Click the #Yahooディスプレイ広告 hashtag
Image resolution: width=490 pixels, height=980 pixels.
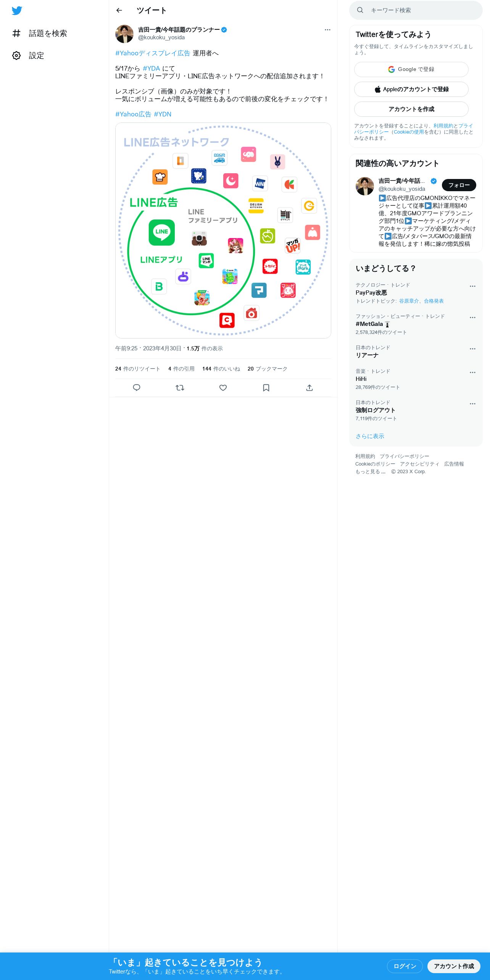click(x=153, y=53)
